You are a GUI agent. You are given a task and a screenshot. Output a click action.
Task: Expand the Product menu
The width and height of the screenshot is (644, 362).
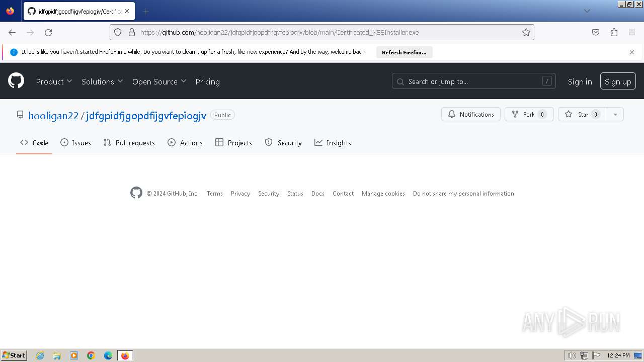coord(54,81)
